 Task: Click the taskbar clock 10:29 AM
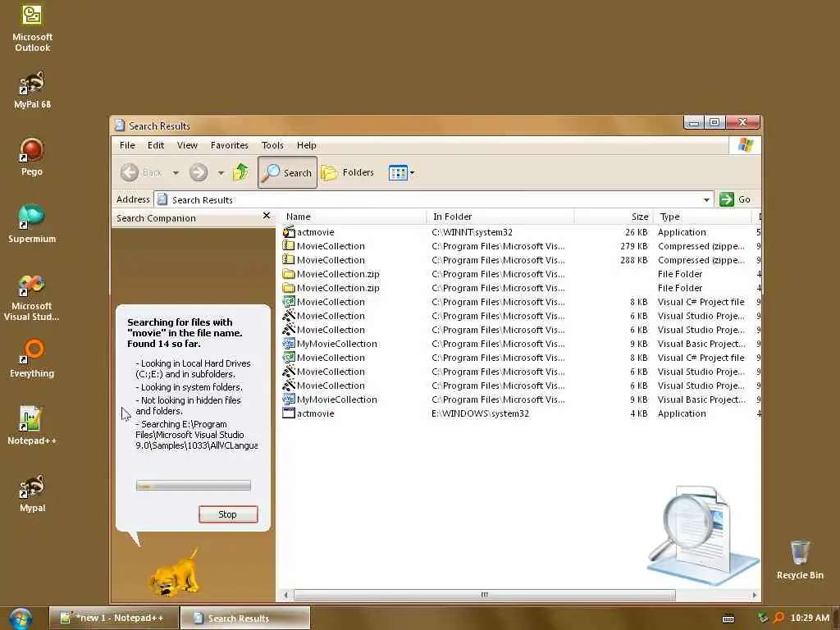[x=810, y=618]
